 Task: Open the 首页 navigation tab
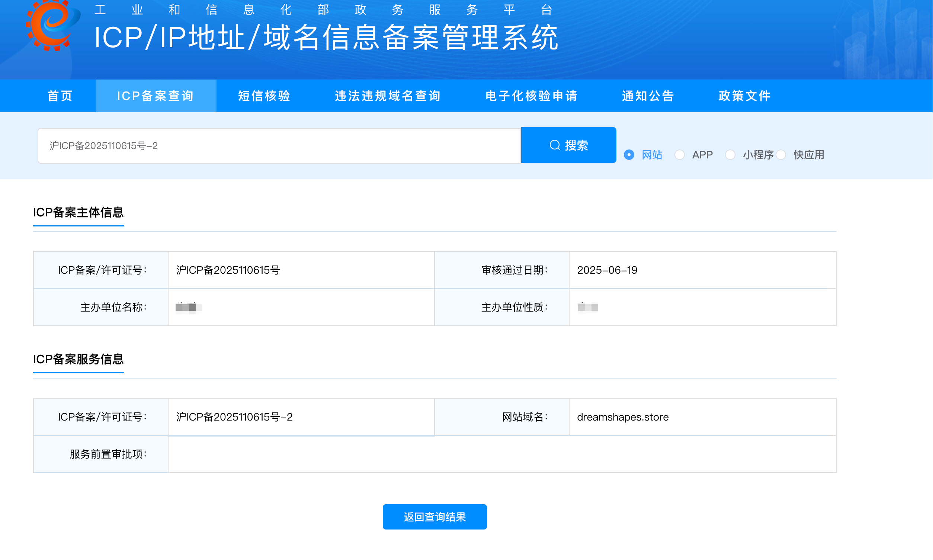(60, 96)
